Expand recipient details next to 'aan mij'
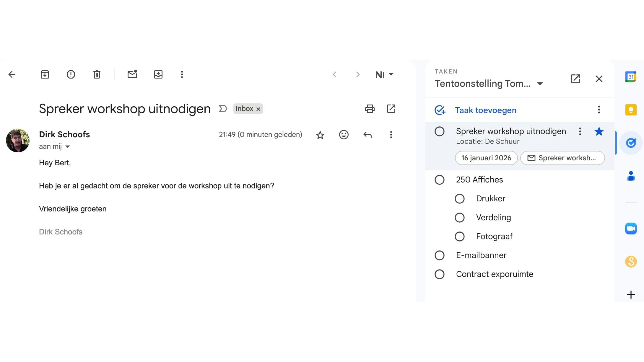Viewport: 644px width, 362px height. point(68,146)
